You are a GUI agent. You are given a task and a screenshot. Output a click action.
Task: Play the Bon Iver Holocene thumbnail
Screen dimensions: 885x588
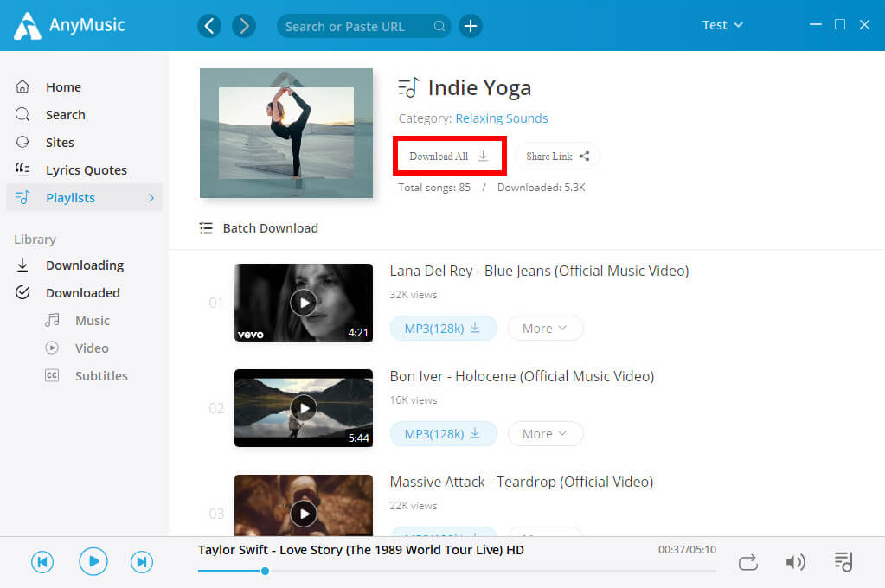tap(304, 408)
